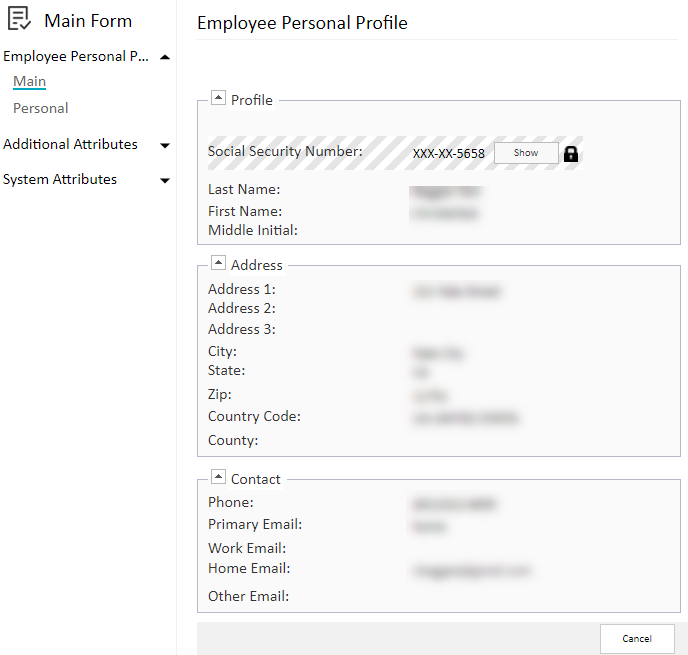Click the Work Email label
This screenshot has height=655, width=688.
pyautogui.click(x=247, y=548)
